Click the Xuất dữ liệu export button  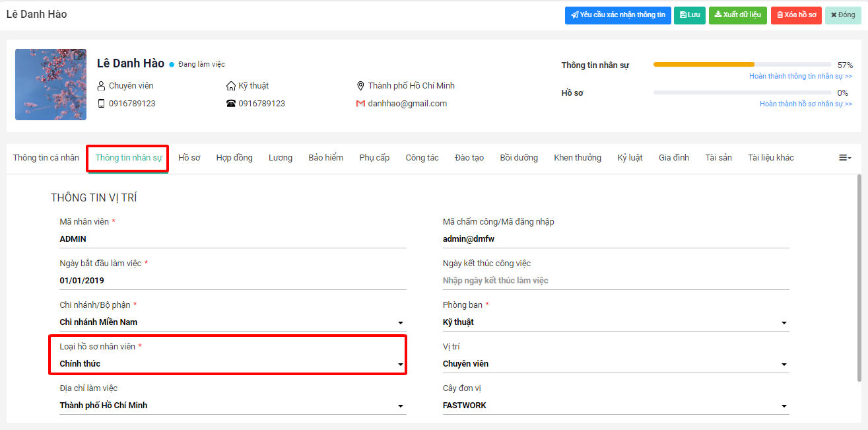737,15
